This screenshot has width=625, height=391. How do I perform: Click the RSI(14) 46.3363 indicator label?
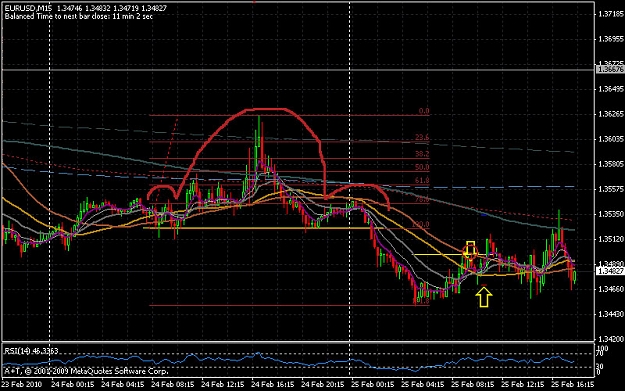[x=31, y=351]
